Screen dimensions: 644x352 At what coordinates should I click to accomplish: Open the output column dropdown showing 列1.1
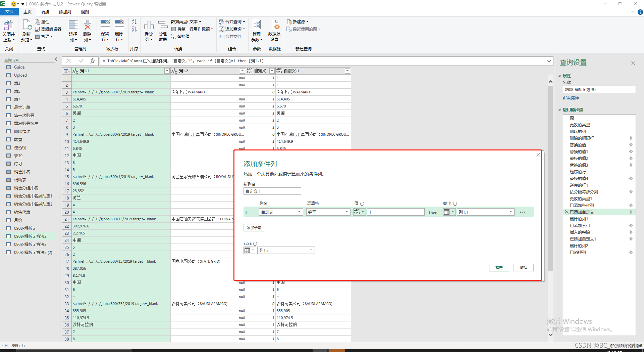click(x=485, y=212)
